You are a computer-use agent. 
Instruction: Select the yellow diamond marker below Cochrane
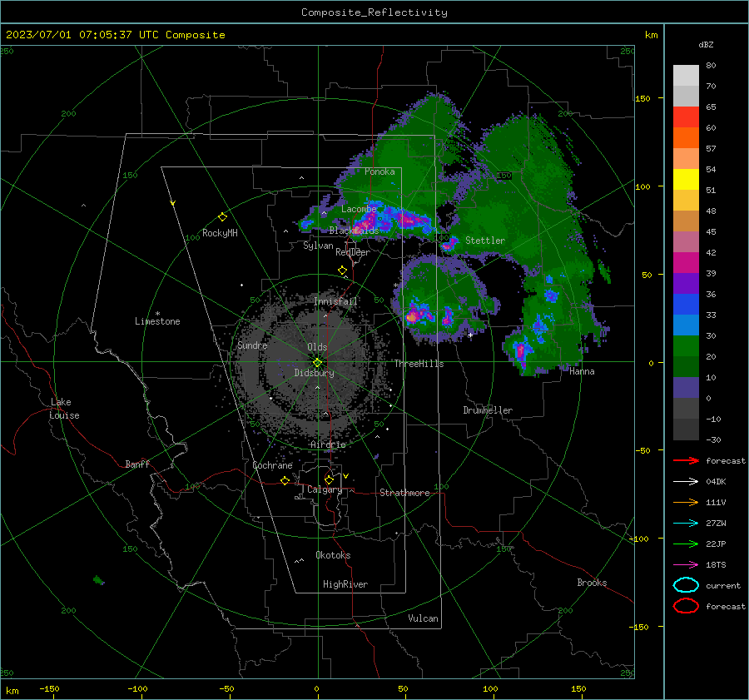[x=285, y=480]
